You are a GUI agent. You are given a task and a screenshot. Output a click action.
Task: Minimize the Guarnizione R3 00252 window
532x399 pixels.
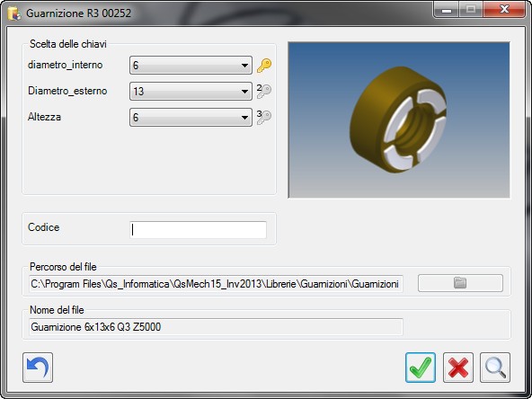(447, 10)
